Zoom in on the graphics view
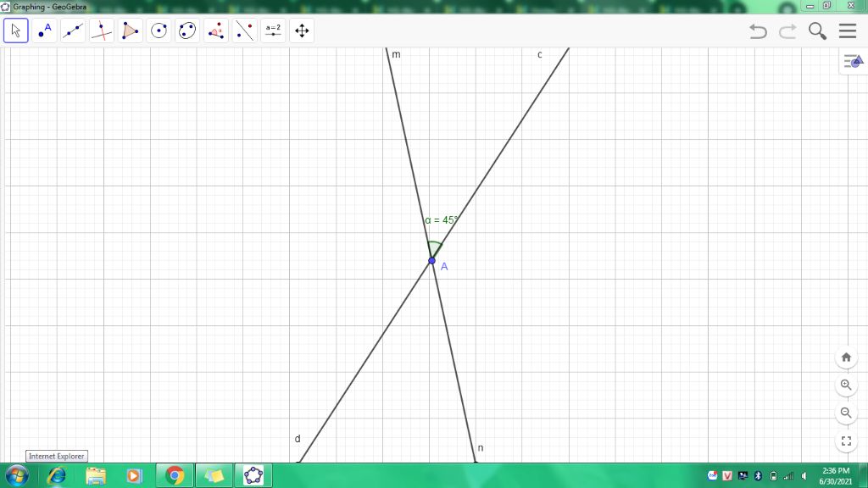 (x=846, y=385)
